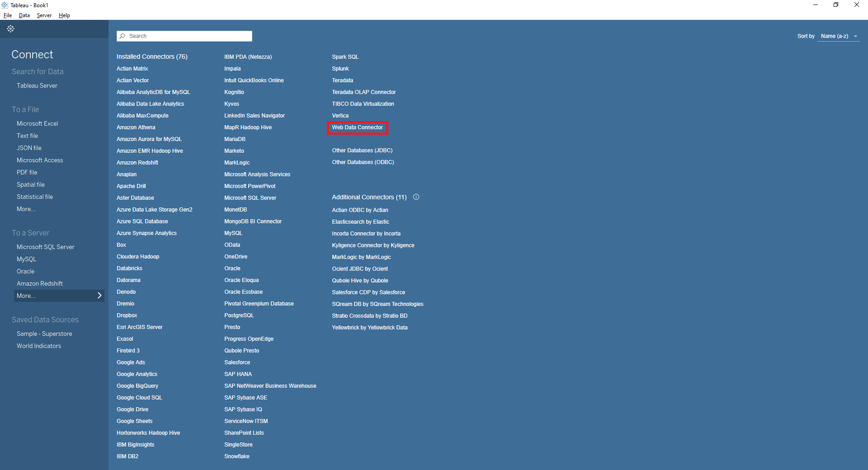This screenshot has width=868, height=470.
Task: Select Yellowbrick by Yellowbrick Data connector
Action: click(x=370, y=328)
